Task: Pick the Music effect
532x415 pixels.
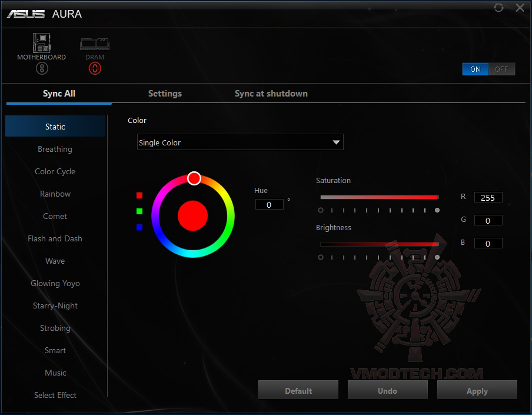Action: 55,373
